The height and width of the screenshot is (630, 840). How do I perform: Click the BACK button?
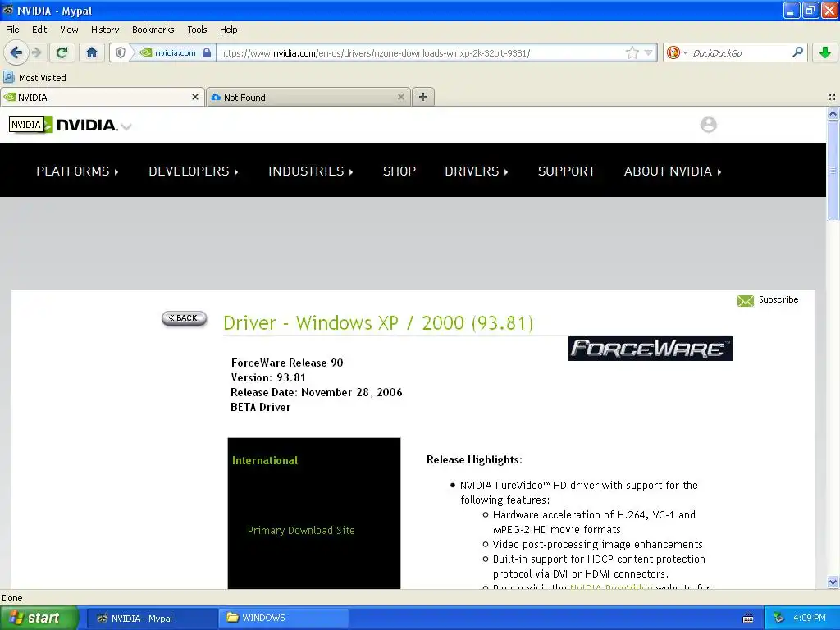point(184,318)
